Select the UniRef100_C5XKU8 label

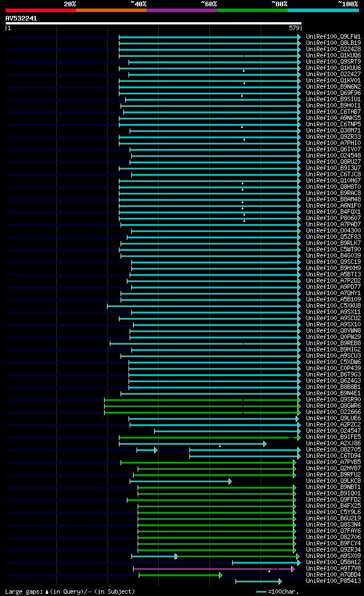point(333,306)
